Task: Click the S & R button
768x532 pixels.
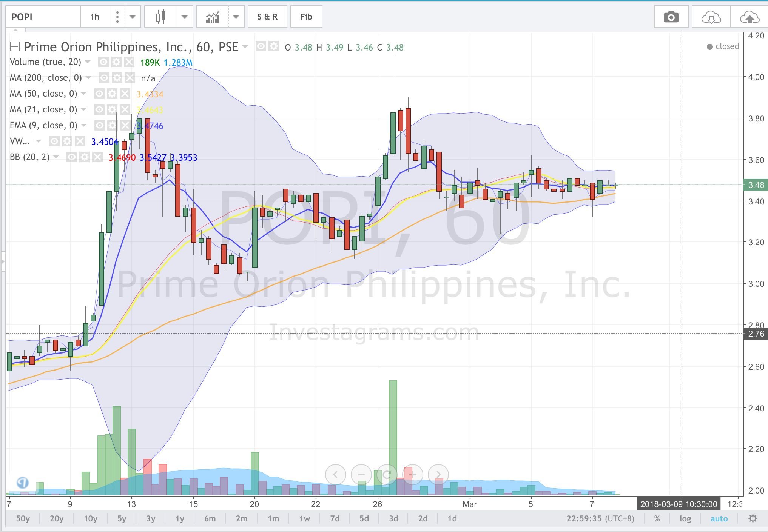Action: coord(267,17)
